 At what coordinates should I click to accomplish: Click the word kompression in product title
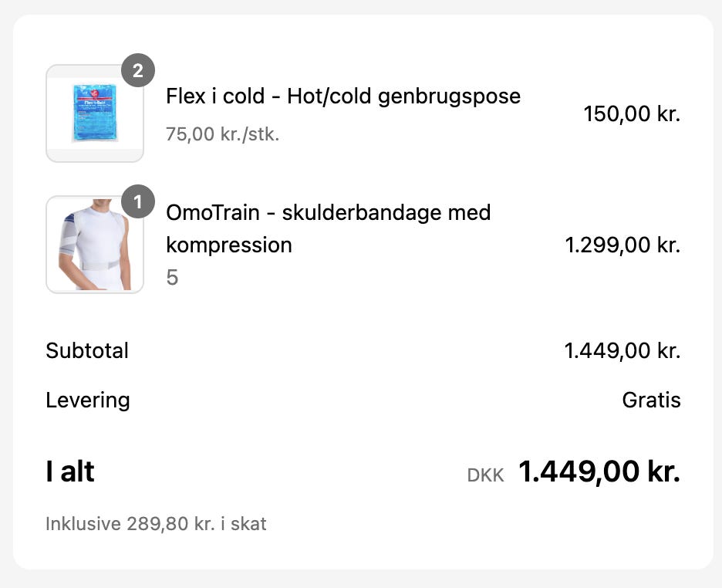point(229,245)
